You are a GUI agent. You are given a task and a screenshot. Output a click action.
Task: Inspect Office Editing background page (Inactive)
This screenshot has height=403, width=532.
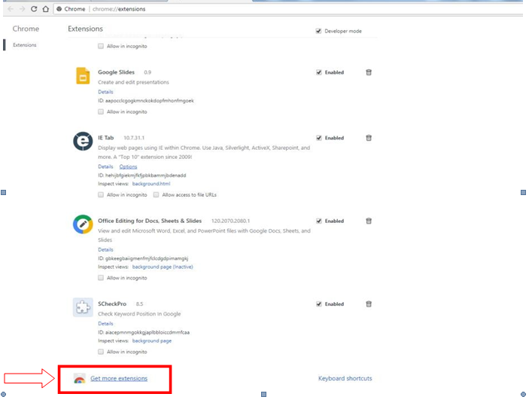pyautogui.click(x=163, y=267)
